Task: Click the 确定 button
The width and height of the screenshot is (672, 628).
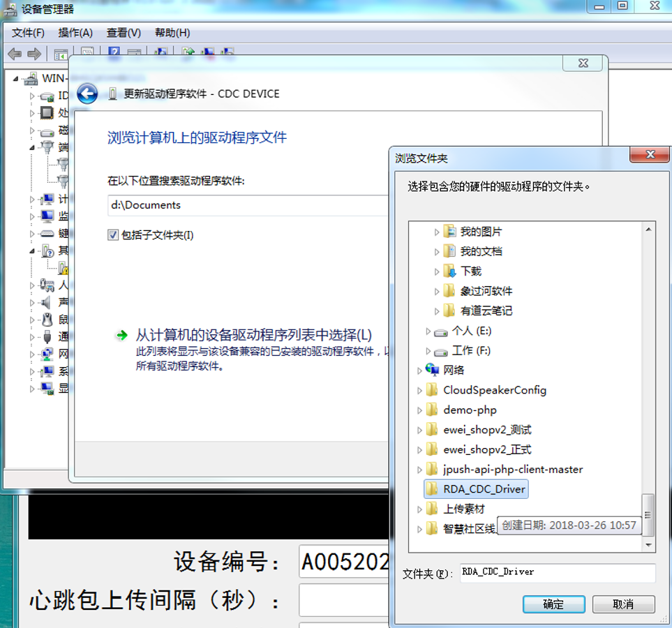Action: [x=553, y=604]
